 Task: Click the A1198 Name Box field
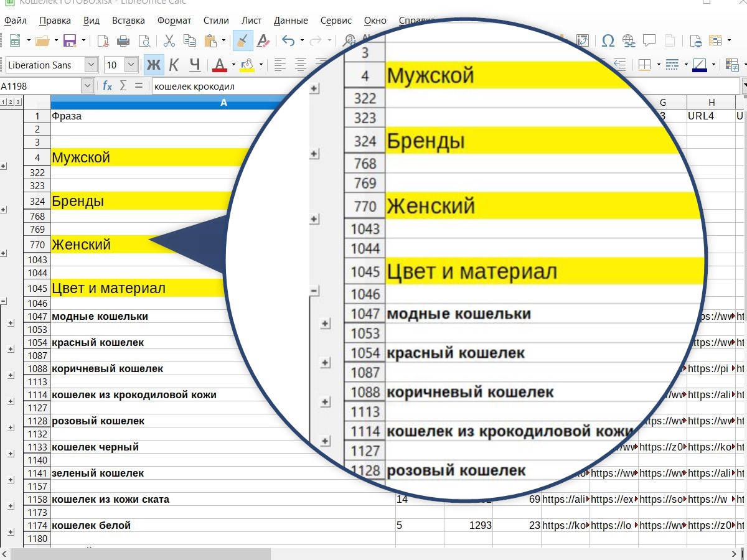click(40, 86)
